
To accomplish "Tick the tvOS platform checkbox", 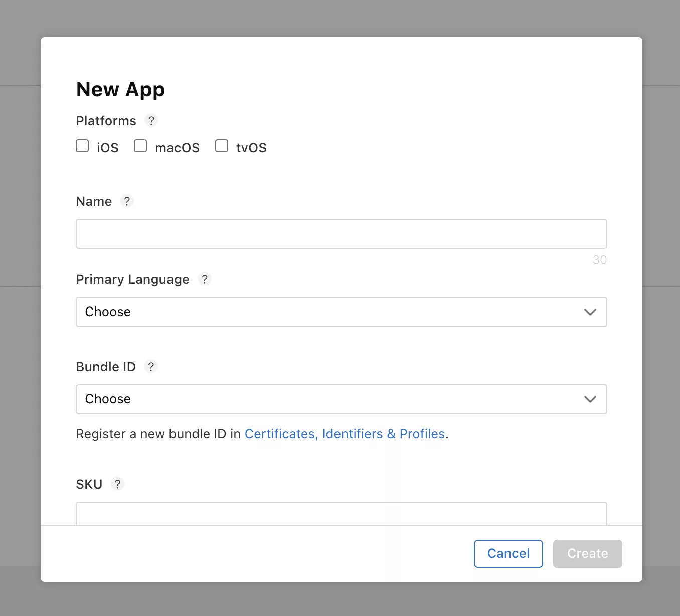I will [x=222, y=146].
